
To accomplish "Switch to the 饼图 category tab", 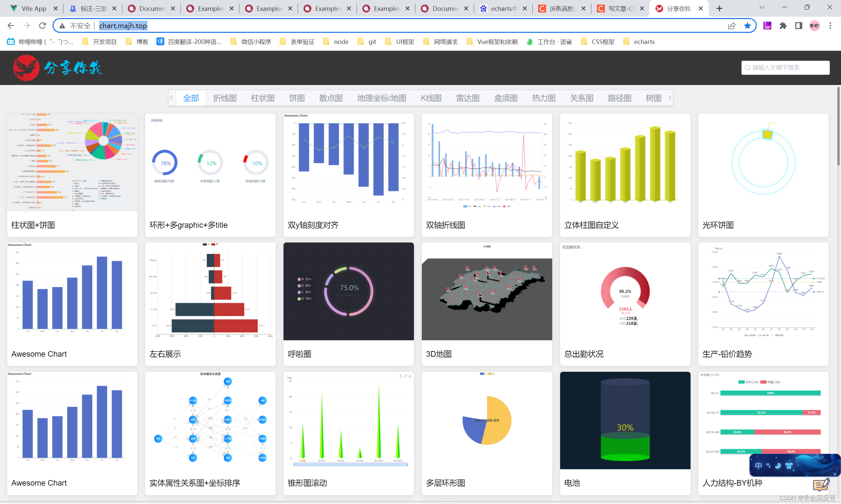I will pyautogui.click(x=297, y=98).
